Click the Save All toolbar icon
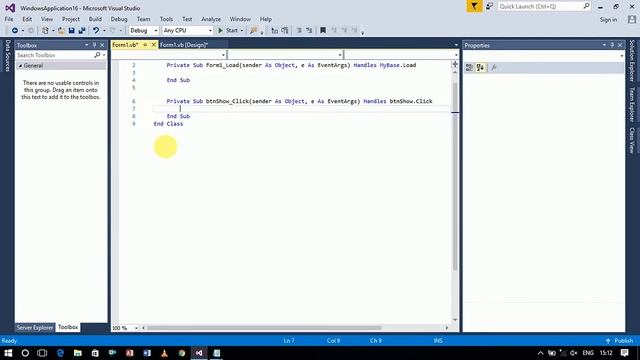 82,31
